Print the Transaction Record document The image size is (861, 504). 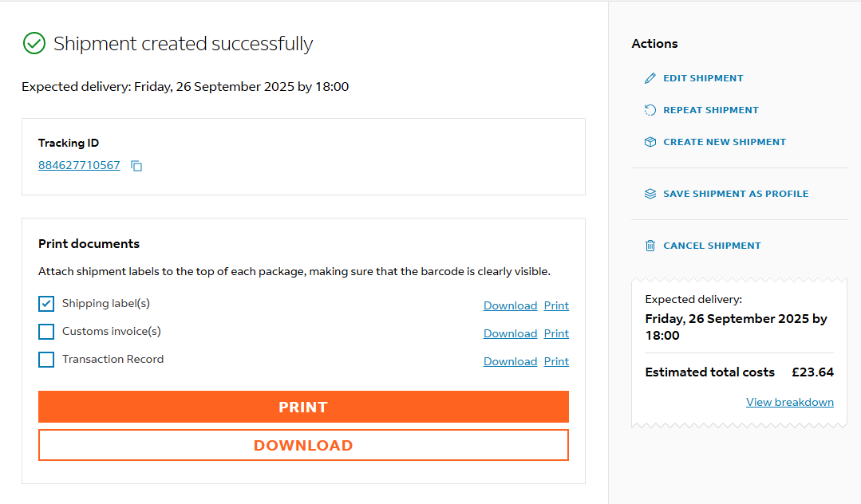coord(556,361)
